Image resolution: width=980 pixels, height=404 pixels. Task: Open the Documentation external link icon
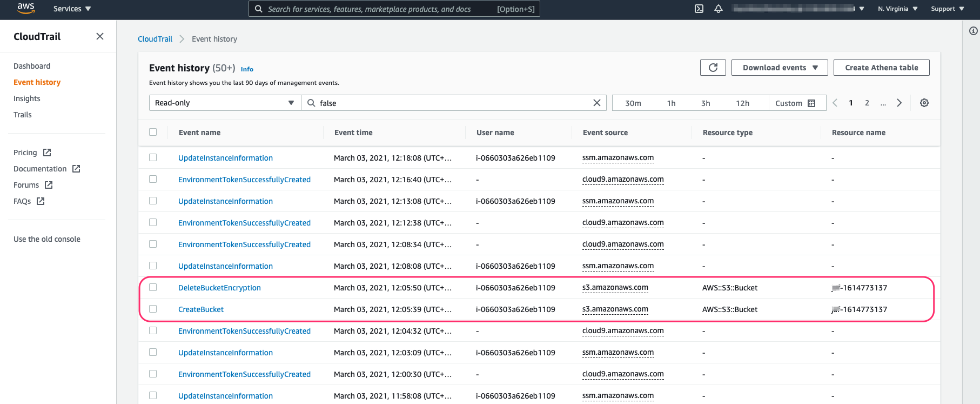click(76, 169)
